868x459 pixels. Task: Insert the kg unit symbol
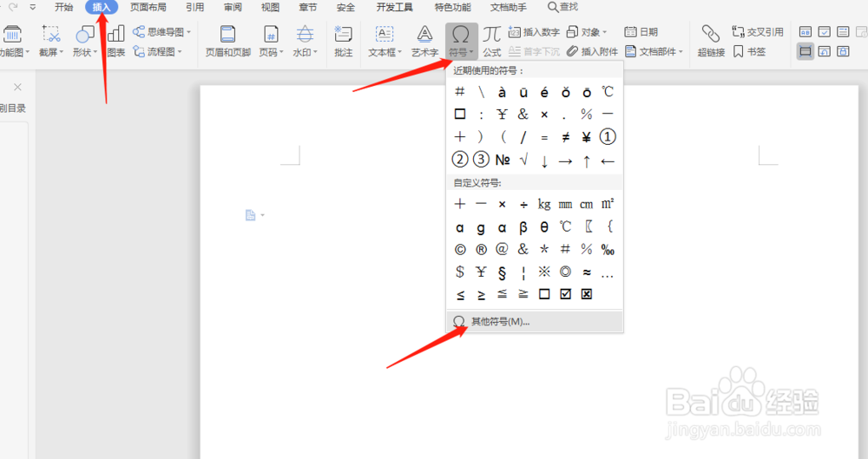(544, 204)
